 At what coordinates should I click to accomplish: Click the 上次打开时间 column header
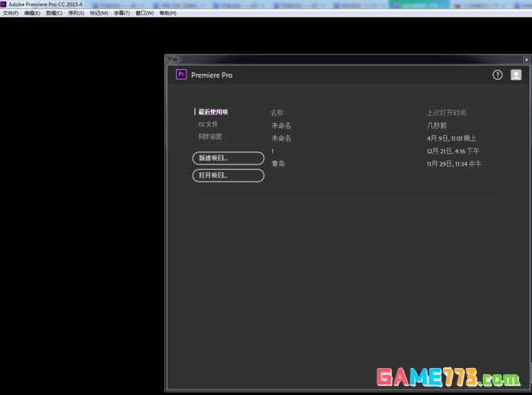coord(446,113)
